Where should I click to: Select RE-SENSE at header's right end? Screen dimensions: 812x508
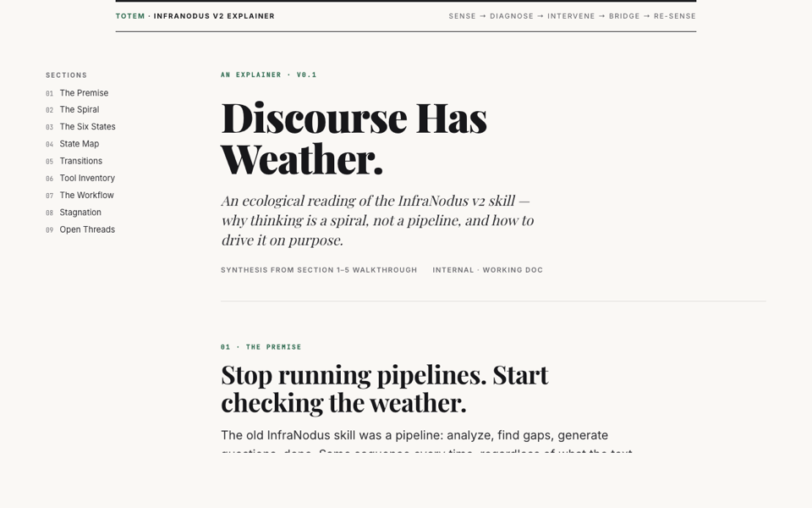(x=674, y=16)
